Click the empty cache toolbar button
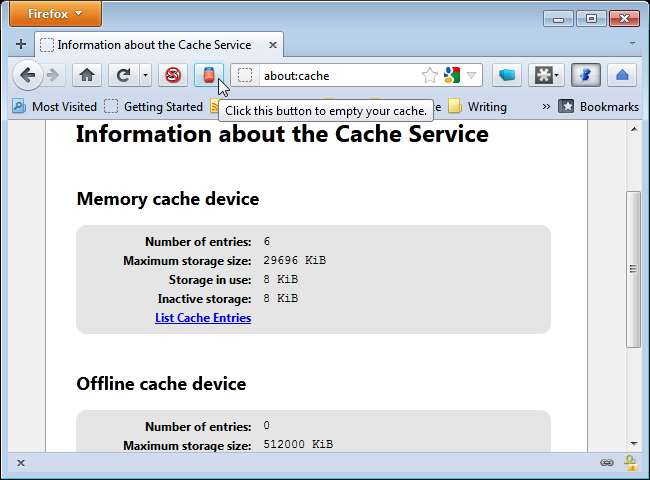 (x=208, y=75)
